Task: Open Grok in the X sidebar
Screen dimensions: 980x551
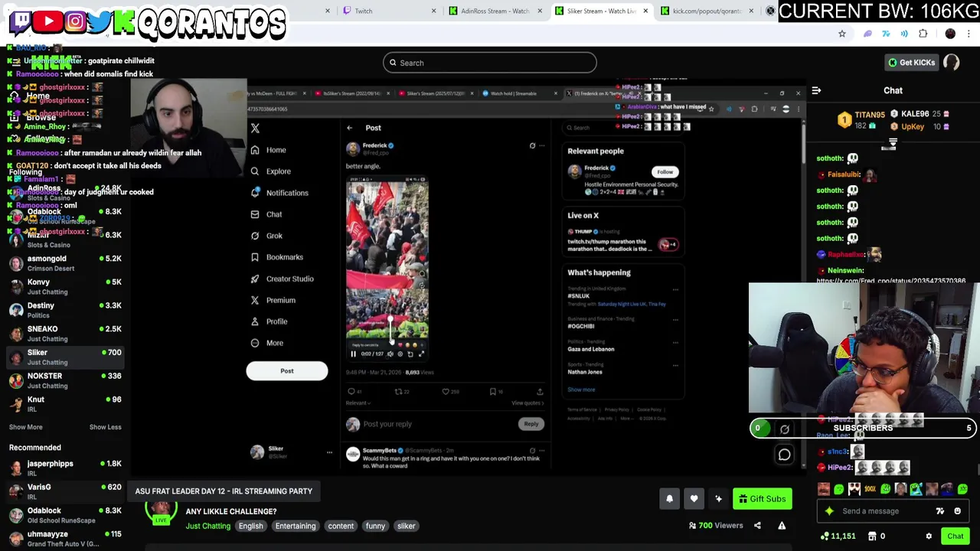Action: pyautogui.click(x=267, y=236)
